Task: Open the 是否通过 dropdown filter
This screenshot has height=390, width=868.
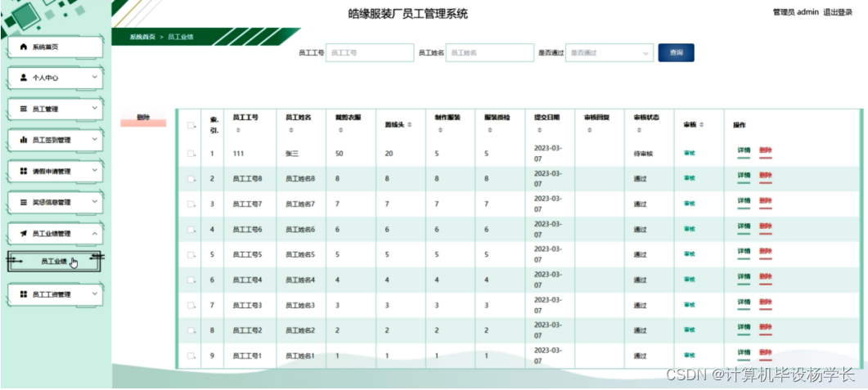Action: [x=609, y=53]
